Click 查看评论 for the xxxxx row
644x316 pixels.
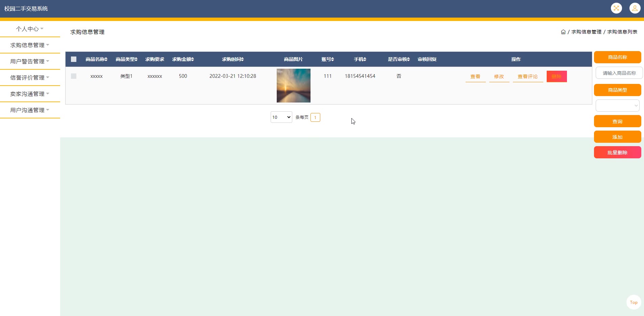(528, 76)
